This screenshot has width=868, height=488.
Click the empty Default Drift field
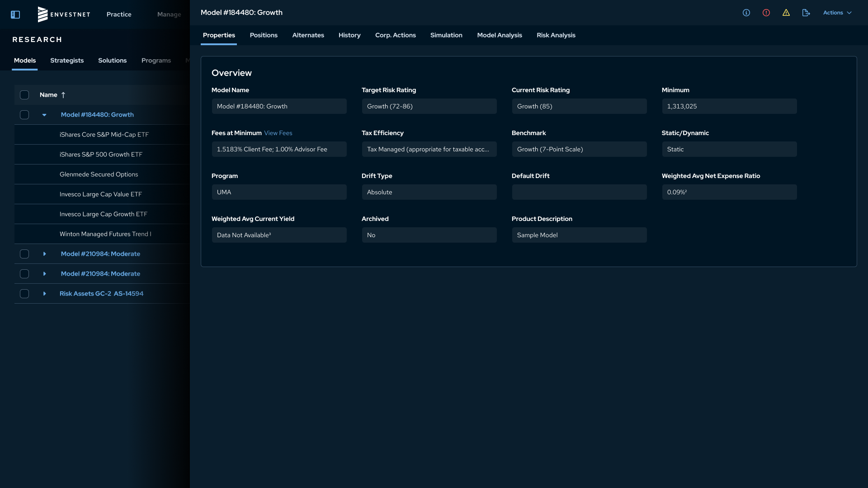579,192
